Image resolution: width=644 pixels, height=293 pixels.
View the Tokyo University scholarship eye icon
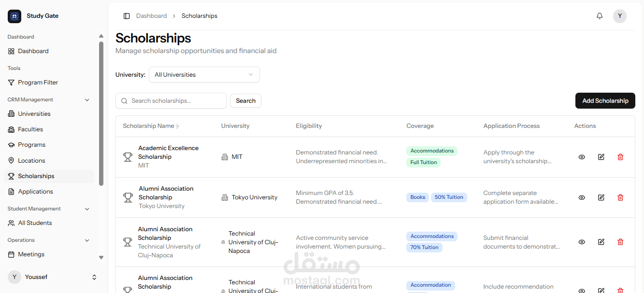click(x=582, y=197)
